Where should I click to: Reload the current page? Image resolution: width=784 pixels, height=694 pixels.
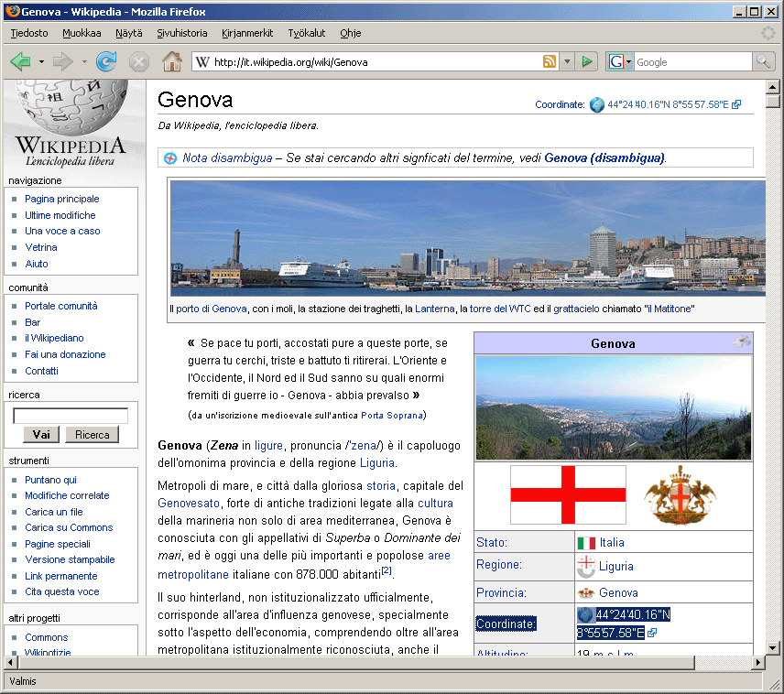click(106, 61)
